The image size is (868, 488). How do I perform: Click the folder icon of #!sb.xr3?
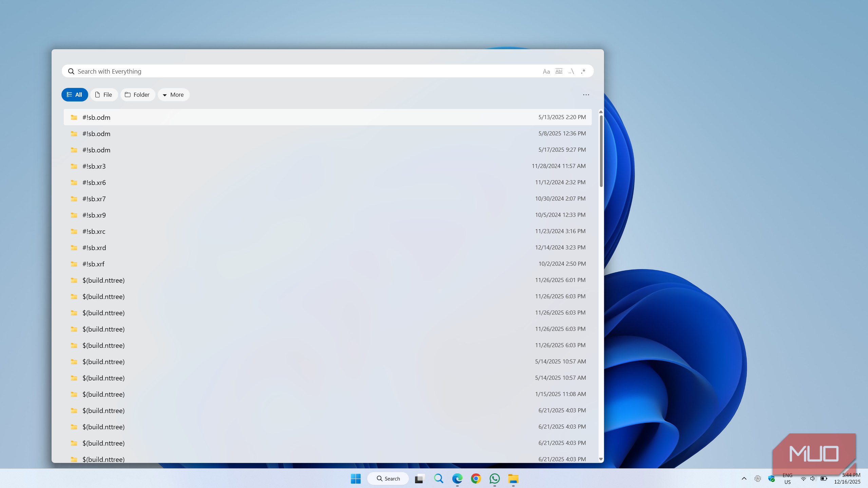[74, 166]
